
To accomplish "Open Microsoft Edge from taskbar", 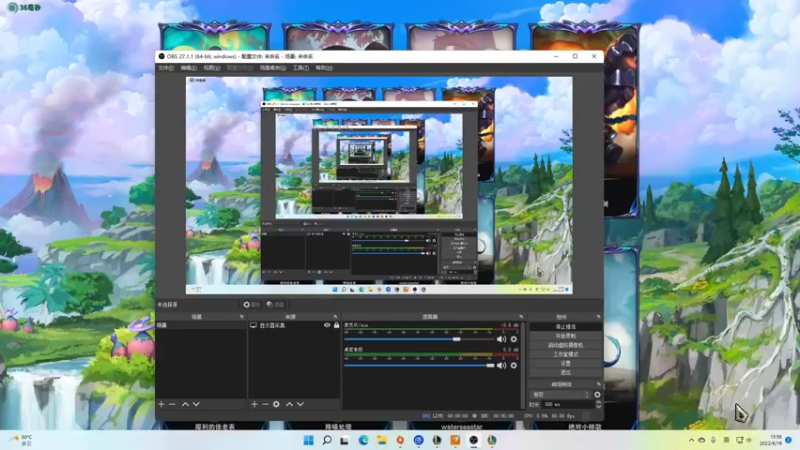I will click(x=363, y=440).
